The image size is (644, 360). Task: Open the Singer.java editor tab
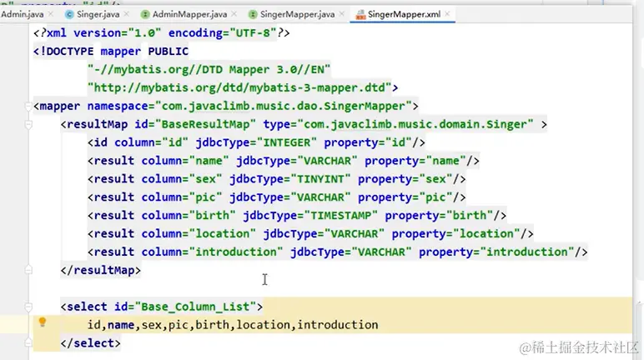pos(98,14)
